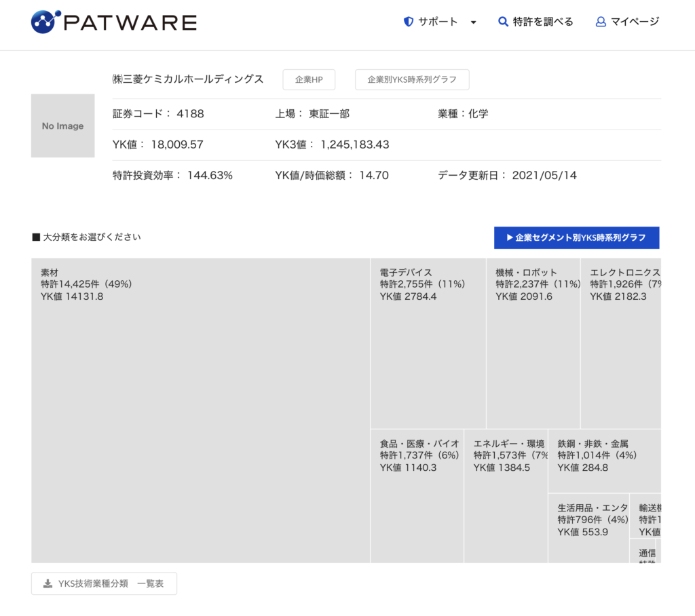Click the 証券コード value 4188
This screenshot has width=695, height=616.
(x=190, y=114)
